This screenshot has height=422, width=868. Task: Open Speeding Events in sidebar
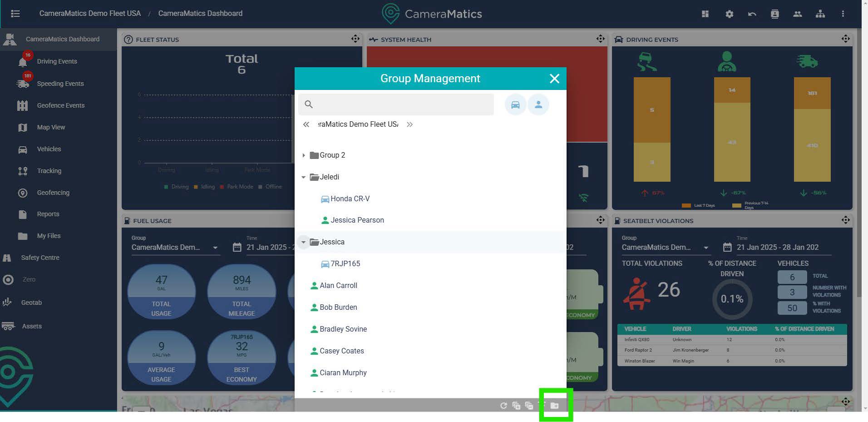(60, 84)
